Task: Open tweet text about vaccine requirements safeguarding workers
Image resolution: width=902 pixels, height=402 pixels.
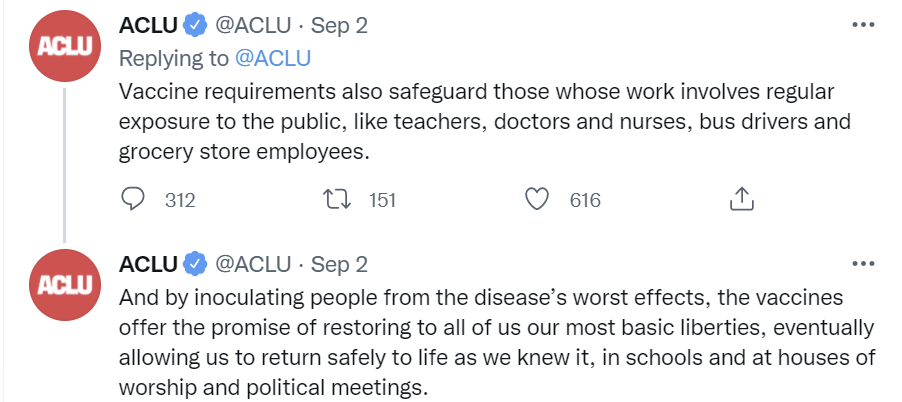Action: 484,122
